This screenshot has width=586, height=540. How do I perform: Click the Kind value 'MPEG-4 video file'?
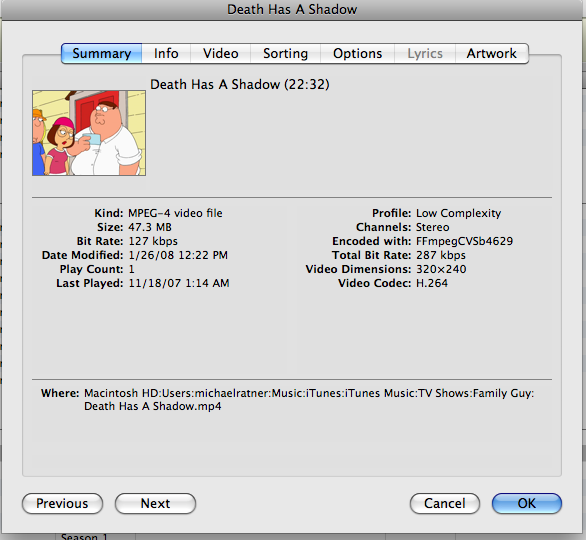tap(175, 213)
